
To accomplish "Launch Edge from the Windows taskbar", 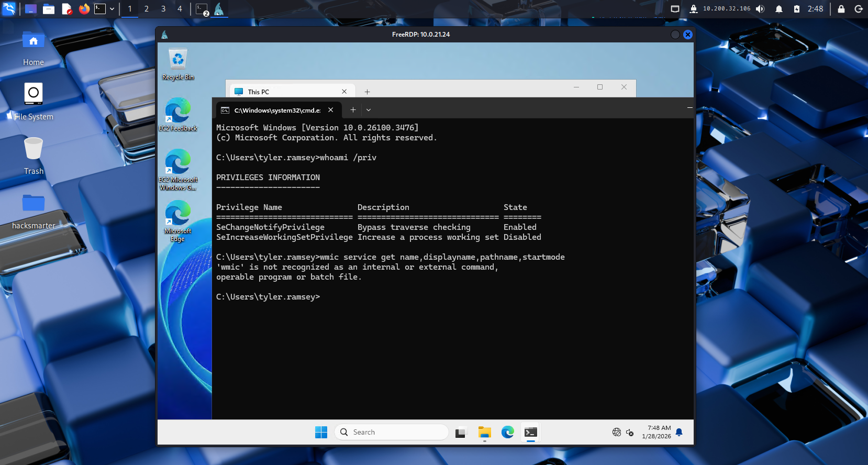I will tap(507, 432).
